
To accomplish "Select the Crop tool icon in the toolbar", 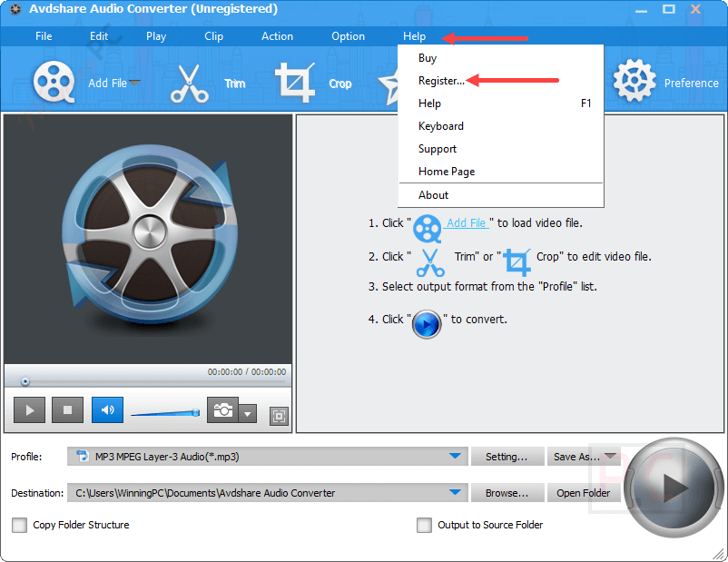I will (295, 83).
